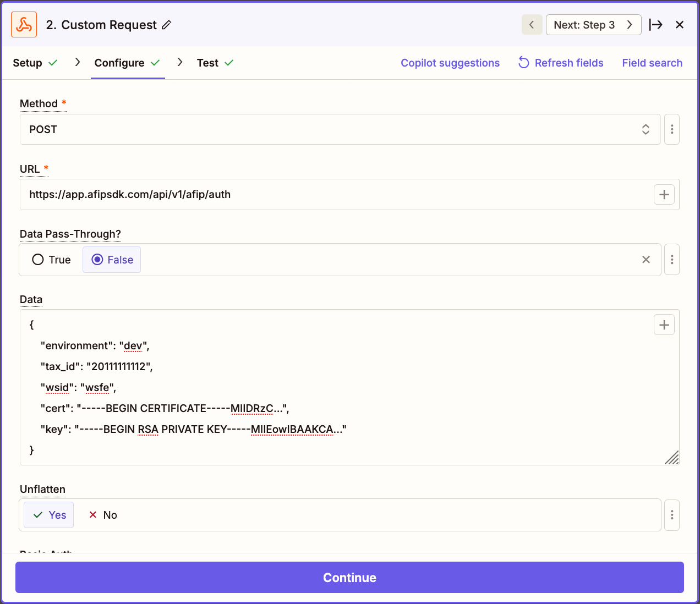700x604 pixels.
Task: Click the Data field resize handle
Action: 671,458
